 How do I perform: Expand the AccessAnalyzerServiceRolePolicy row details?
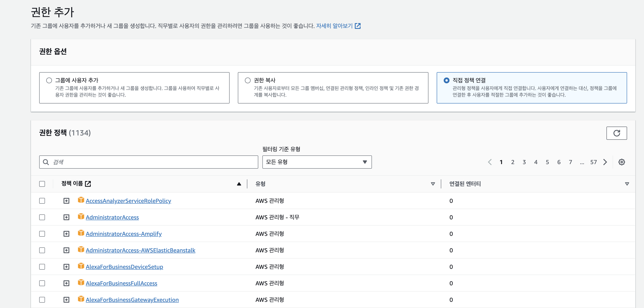coord(66,201)
